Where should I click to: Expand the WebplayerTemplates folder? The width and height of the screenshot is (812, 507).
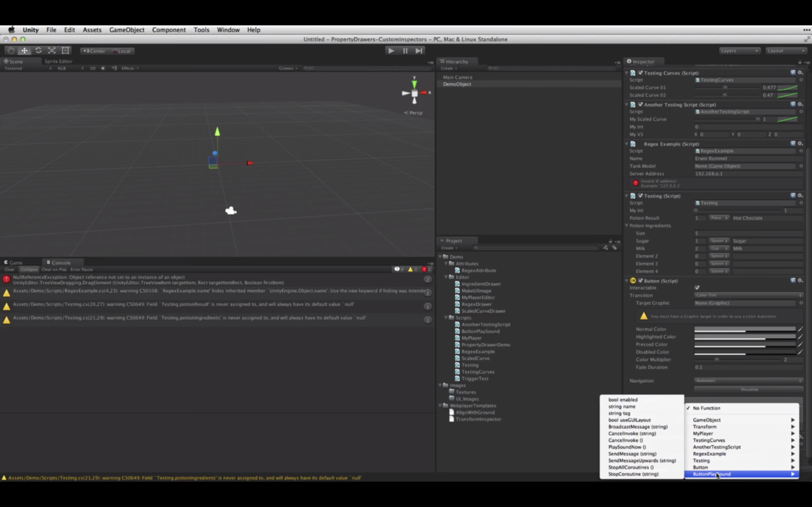point(442,405)
